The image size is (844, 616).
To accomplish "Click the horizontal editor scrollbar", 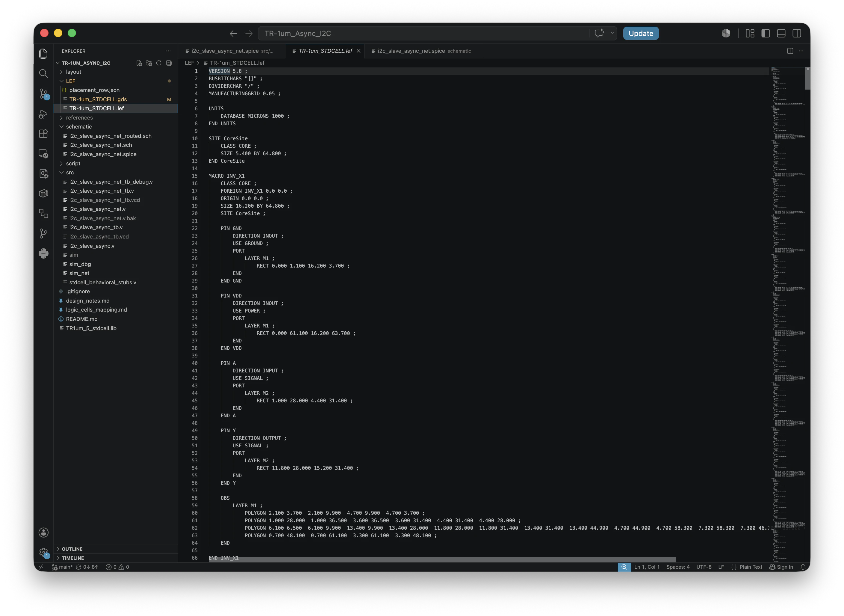I will [442, 560].
